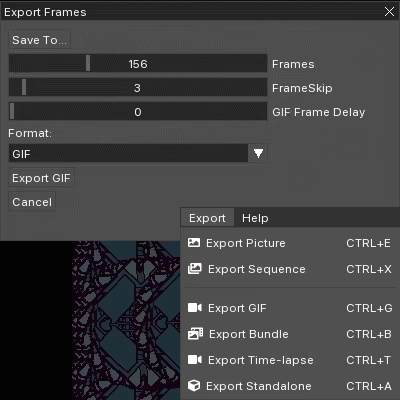Click the CTRL+G shortcut text
The width and height of the screenshot is (400, 400).
pyautogui.click(x=369, y=308)
